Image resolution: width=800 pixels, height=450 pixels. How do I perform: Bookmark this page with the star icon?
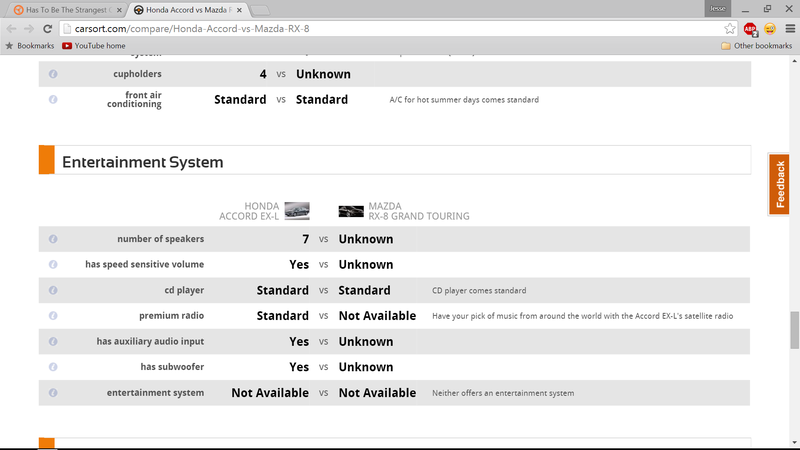click(730, 29)
